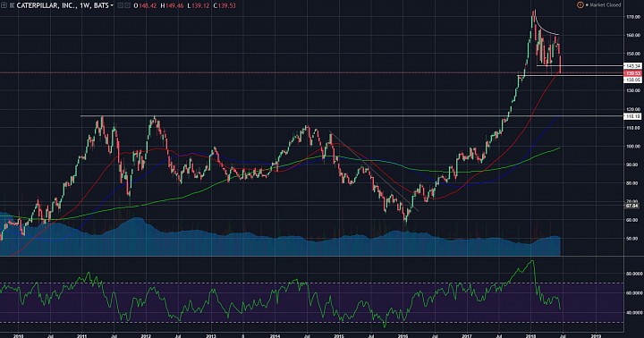Click the 150.00 price axis label

(x=633, y=54)
